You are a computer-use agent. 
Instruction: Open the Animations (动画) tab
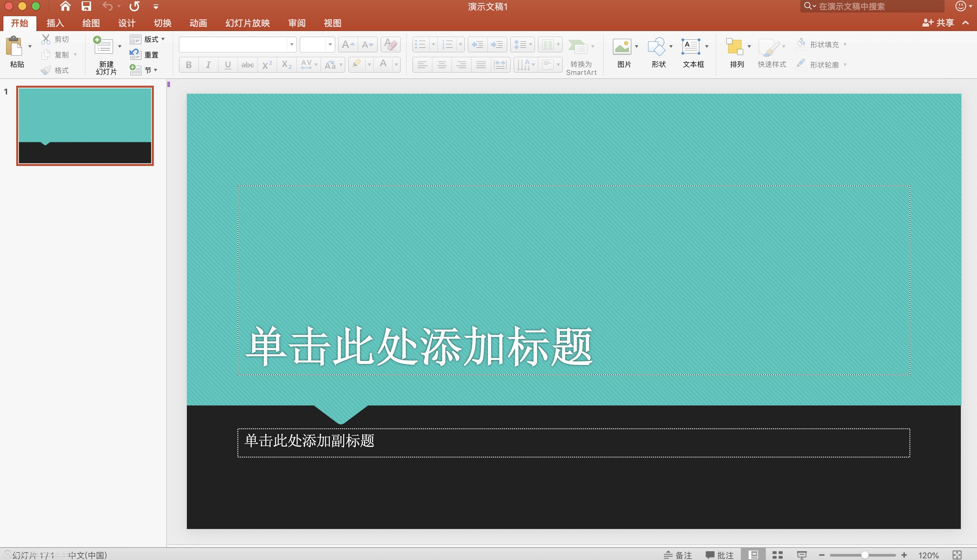198,23
